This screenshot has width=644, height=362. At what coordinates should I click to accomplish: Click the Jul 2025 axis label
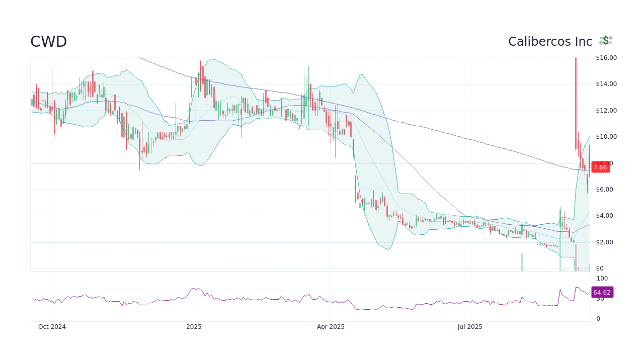click(470, 326)
